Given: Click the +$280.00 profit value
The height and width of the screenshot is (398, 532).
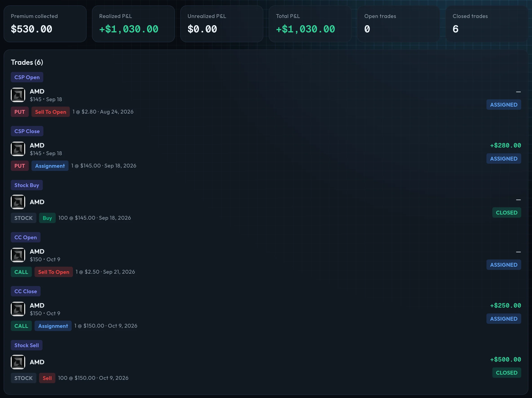Looking at the screenshot, I should [505, 145].
